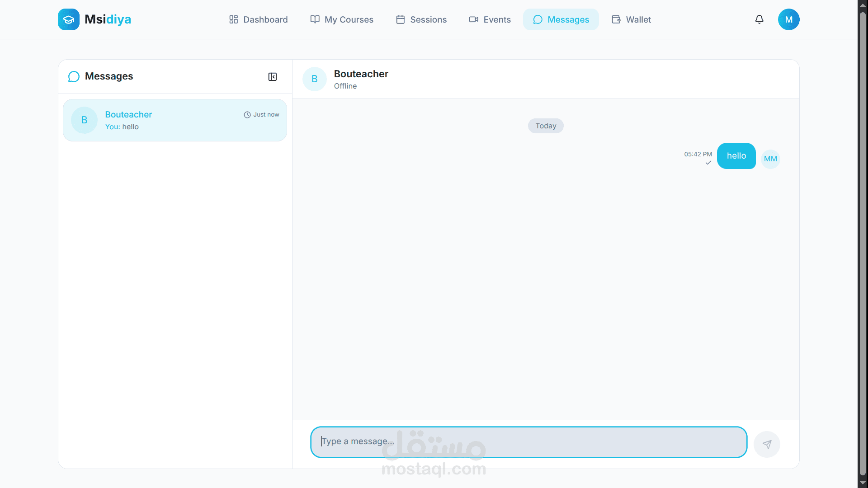Click the B avatar in conversation list
Screen dimensions: 868x488
tap(85, 120)
